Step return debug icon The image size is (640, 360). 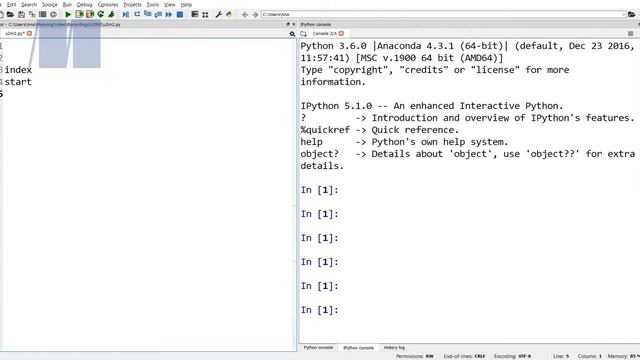[x=158, y=14]
